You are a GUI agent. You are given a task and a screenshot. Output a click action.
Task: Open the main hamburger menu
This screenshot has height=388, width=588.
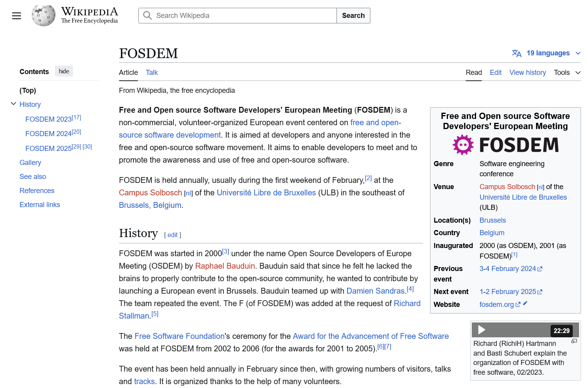[16, 16]
